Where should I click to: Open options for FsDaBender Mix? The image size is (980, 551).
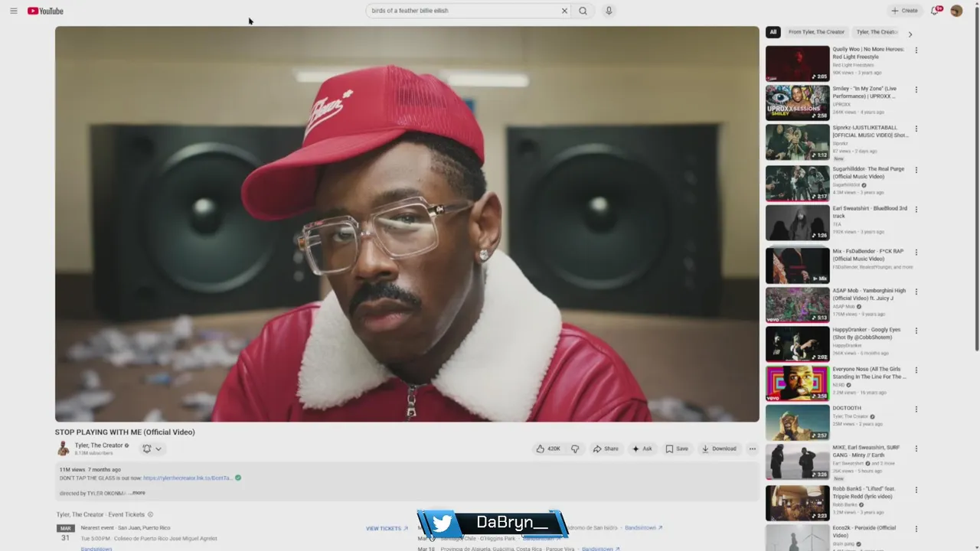[916, 252]
